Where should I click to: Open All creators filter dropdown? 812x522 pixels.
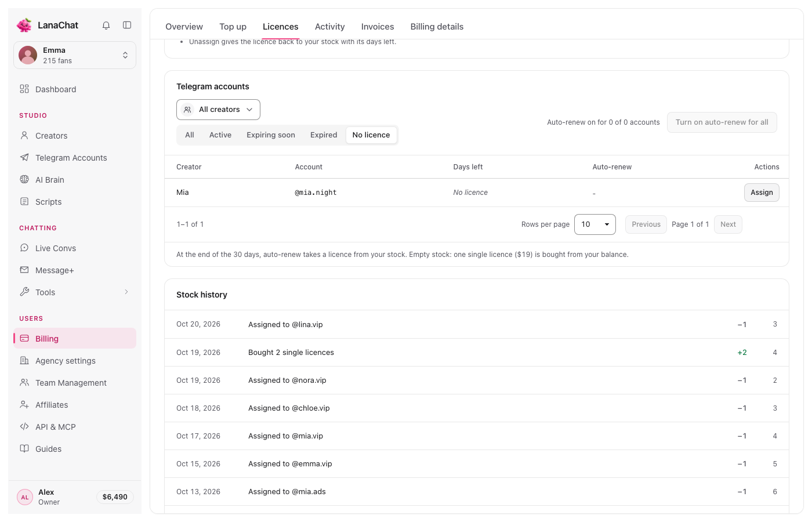[218, 110]
